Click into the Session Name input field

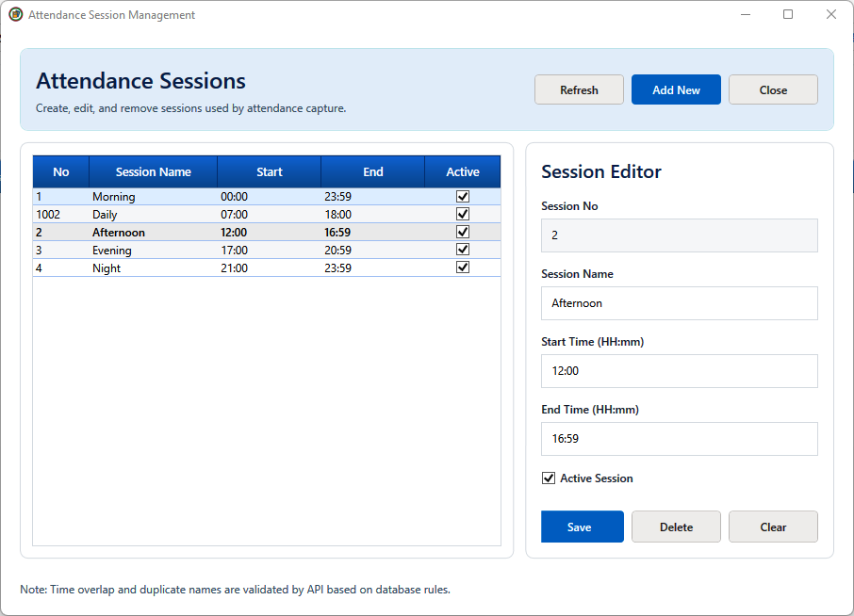click(x=680, y=303)
